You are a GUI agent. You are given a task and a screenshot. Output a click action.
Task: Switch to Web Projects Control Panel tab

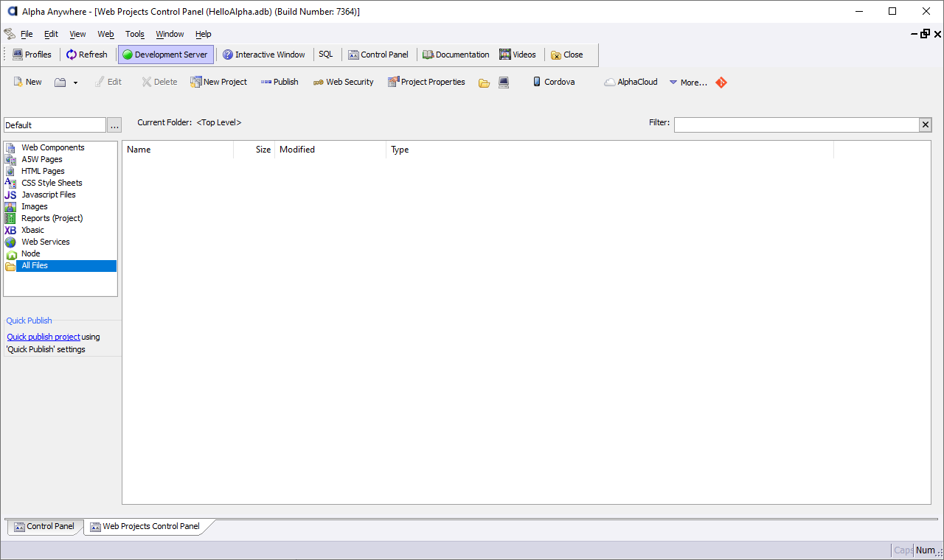tap(145, 526)
